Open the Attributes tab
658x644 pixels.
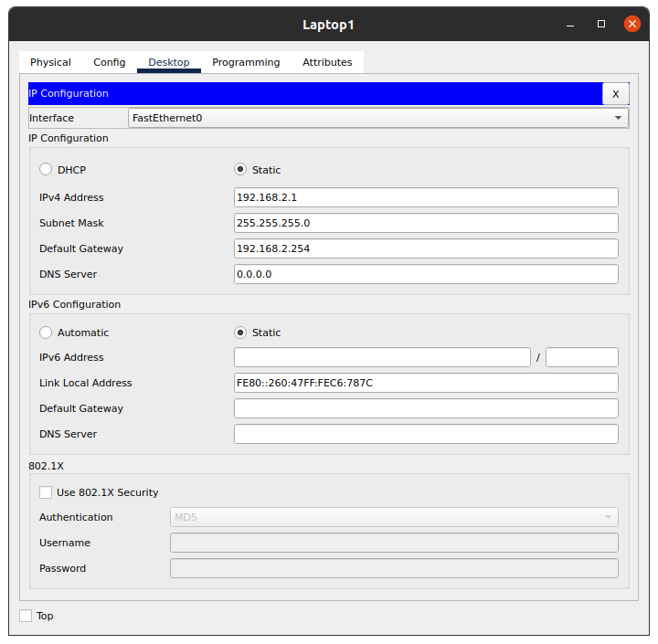[327, 62]
